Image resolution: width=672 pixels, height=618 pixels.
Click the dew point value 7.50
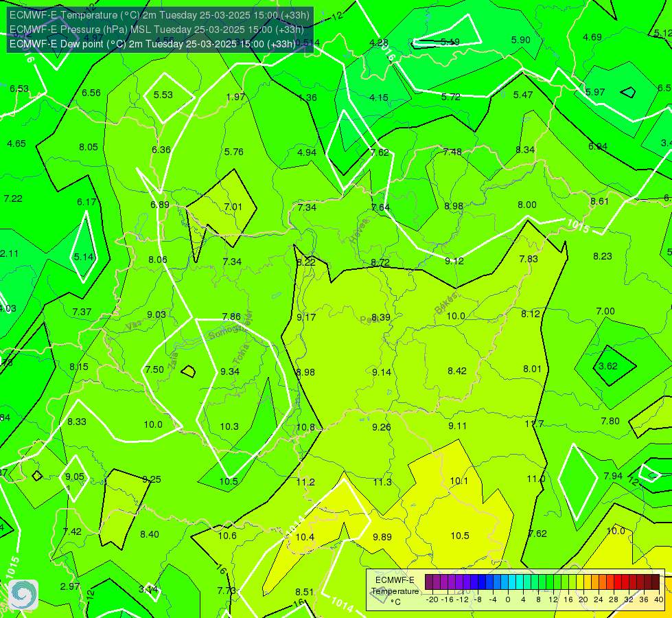[154, 369]
